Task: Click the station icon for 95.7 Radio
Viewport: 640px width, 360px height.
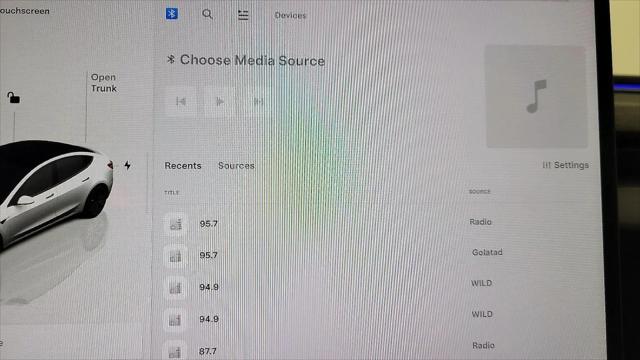Action: coord(176,224)
